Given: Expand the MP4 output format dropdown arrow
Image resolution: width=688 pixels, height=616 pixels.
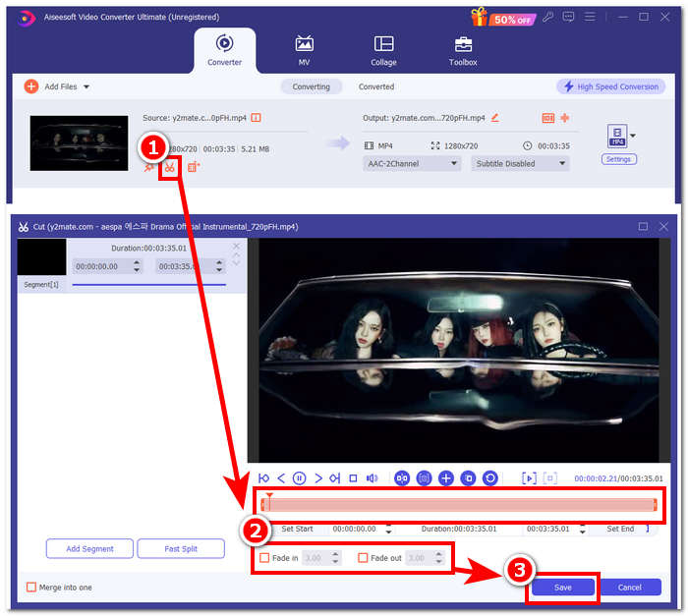Looking at the screenshot, I should 633,135.
